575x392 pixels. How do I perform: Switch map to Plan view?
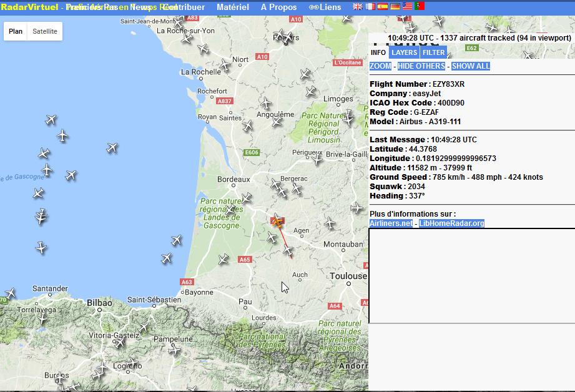tap(16, 31)
